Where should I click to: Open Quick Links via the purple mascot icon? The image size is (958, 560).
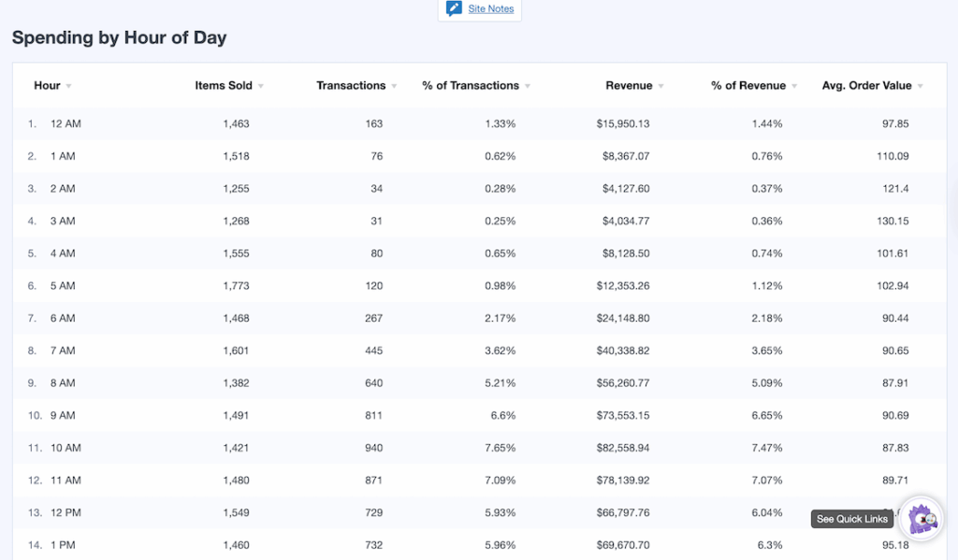(921, 519)
